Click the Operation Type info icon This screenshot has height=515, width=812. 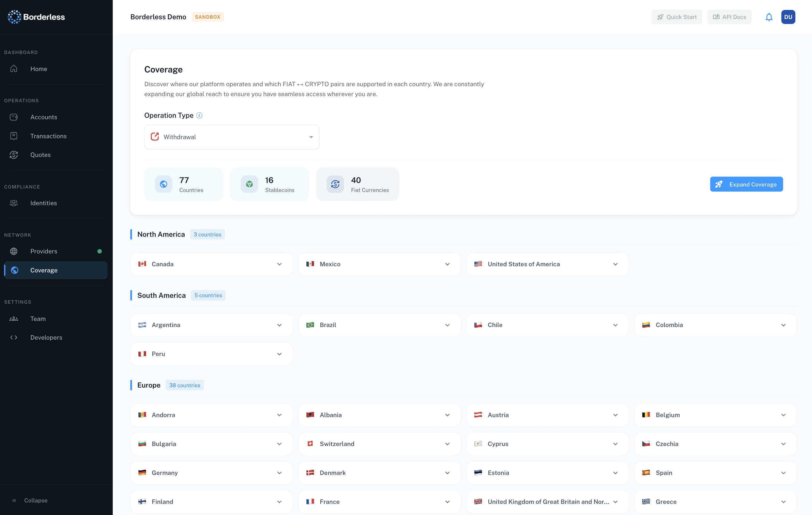tap(199, 115)
